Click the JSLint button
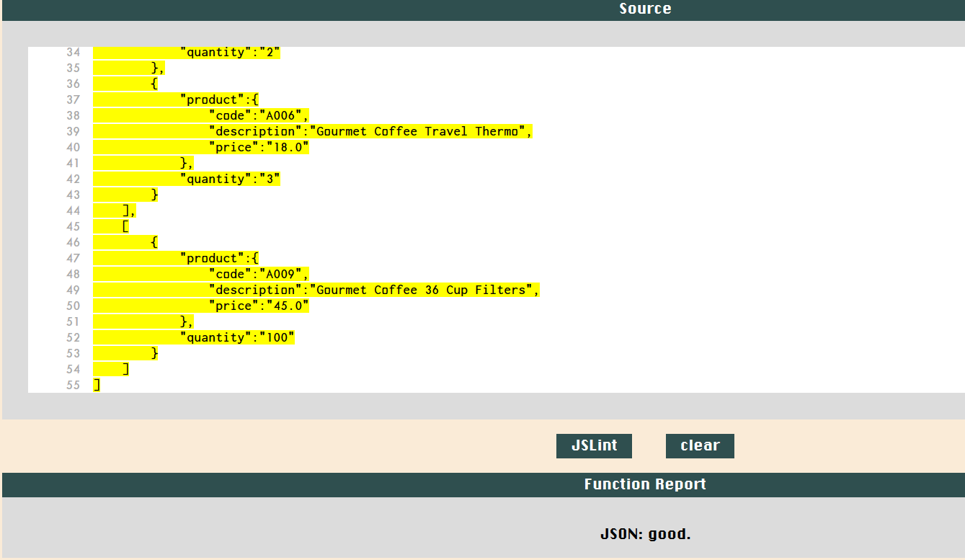The height and width of the screenshot is (560, 965). 594,446
